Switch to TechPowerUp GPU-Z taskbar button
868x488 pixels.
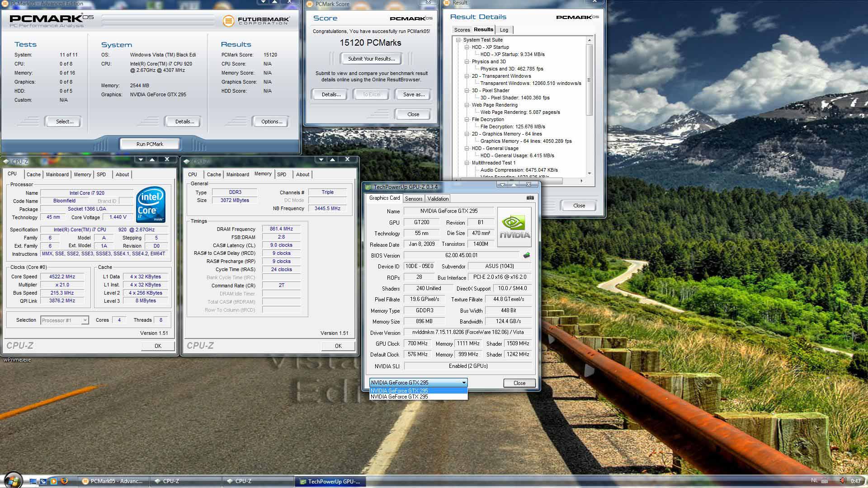[330, 481]
